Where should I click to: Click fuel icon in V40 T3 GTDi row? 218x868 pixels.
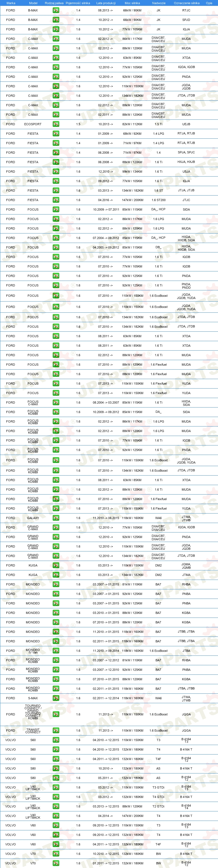(56, 787)
